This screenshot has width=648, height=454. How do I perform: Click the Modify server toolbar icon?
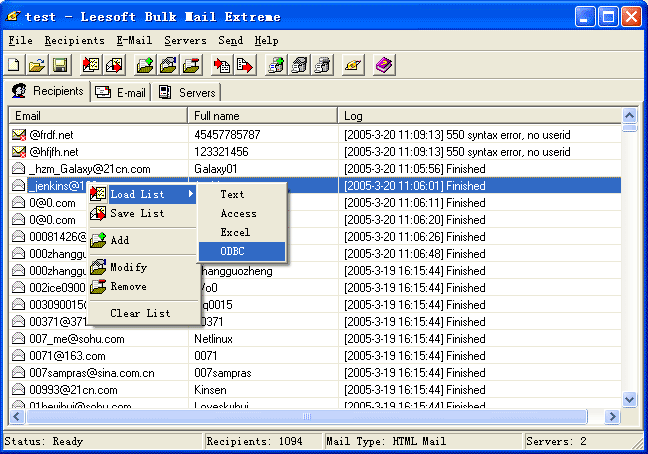[x=300, y=65]
